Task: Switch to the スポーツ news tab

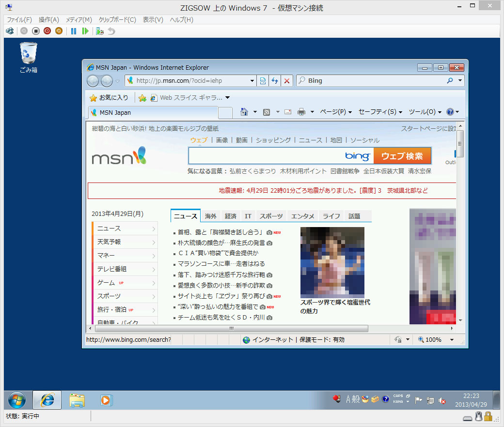Action: pyautogui.click(x=271, y=216)
